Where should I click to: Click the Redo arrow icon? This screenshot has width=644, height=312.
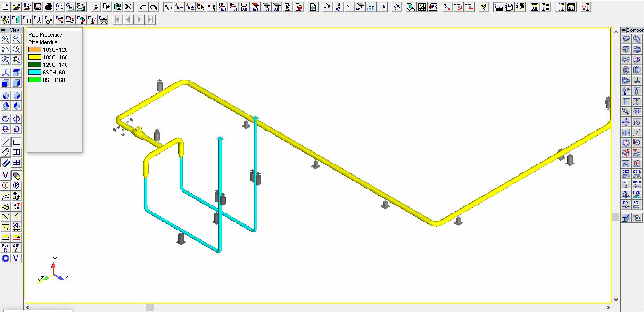tap(153, 7)
